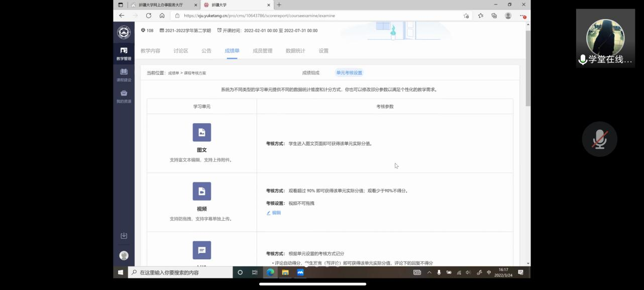Toggle the large muted microphone icon

[x=599, y=139]
